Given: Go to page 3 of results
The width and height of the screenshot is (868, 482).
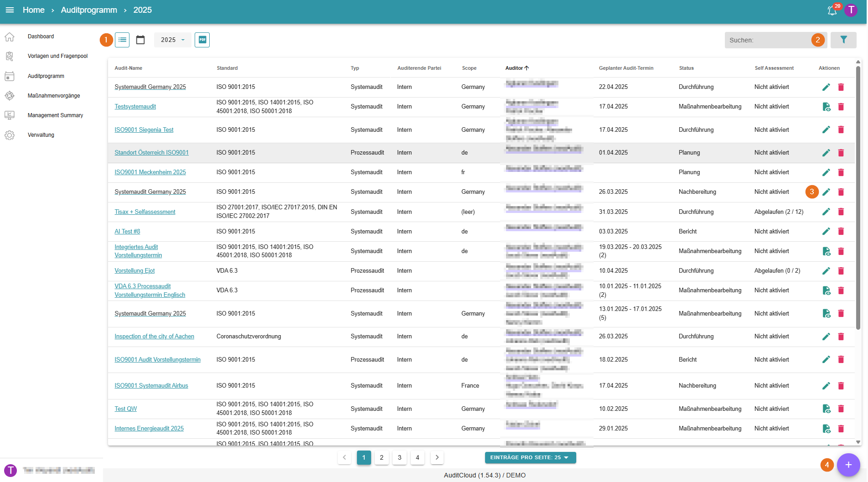Looking at the screenshot, I should pos(399,457).
